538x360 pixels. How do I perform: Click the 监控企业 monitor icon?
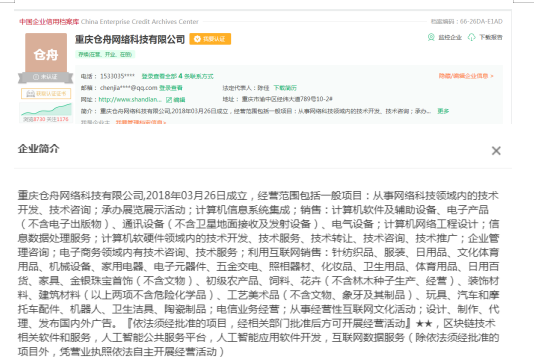(431, 37)
